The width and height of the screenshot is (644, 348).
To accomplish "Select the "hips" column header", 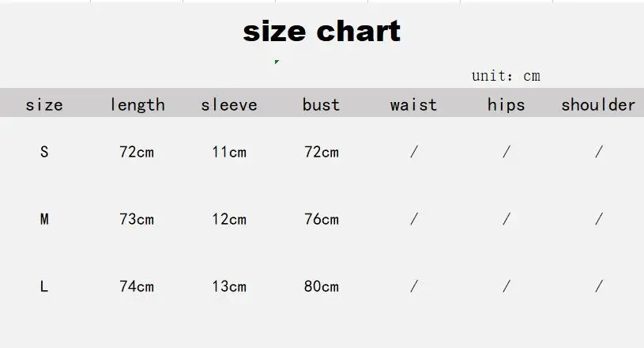I will coord(506,104).
